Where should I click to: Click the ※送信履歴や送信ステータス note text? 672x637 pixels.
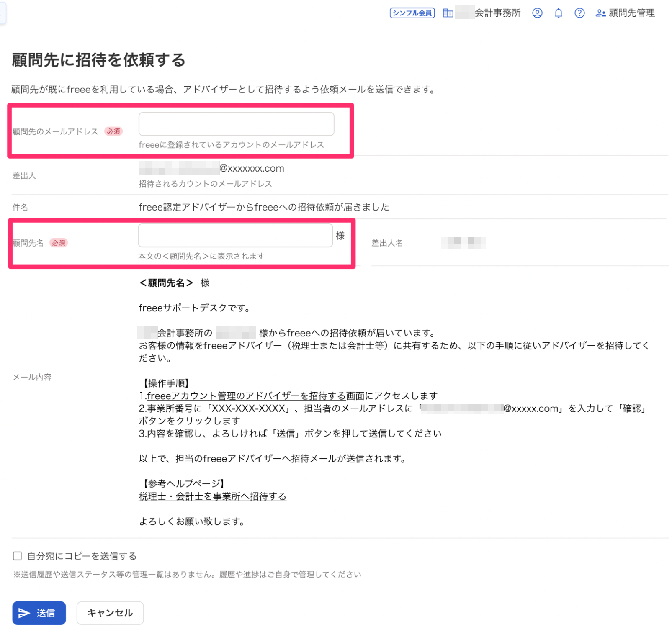click(x=187, y=574)
